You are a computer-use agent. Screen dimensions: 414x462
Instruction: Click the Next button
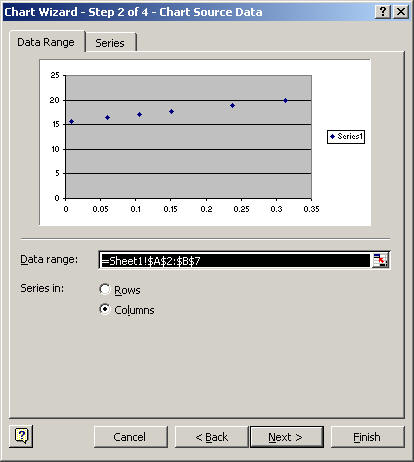(287, 437)
